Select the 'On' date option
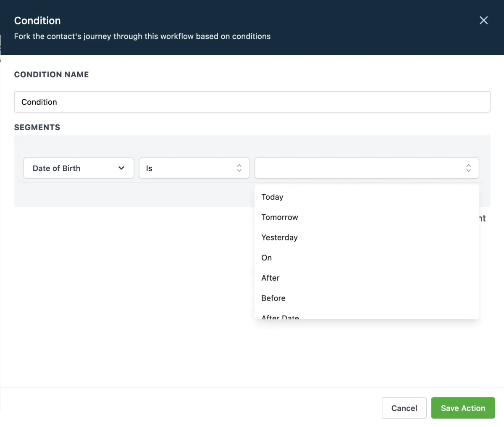 [x=267, y=258]
